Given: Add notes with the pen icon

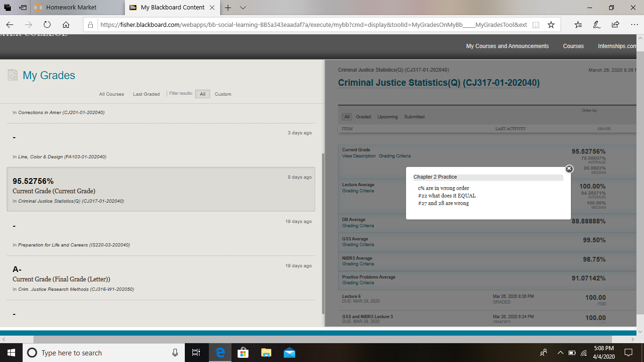Looking at the screenshot, I should click(x=597, y=25).
